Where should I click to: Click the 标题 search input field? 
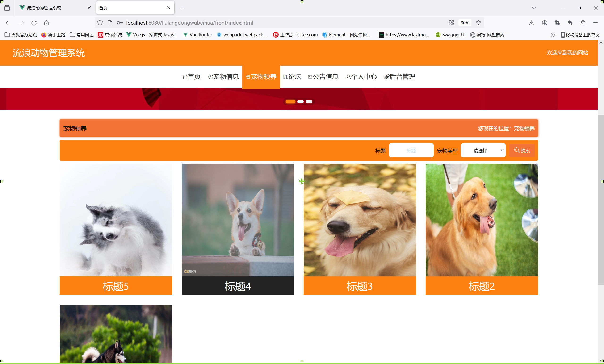pyautogui.click(x=411, y=151)
